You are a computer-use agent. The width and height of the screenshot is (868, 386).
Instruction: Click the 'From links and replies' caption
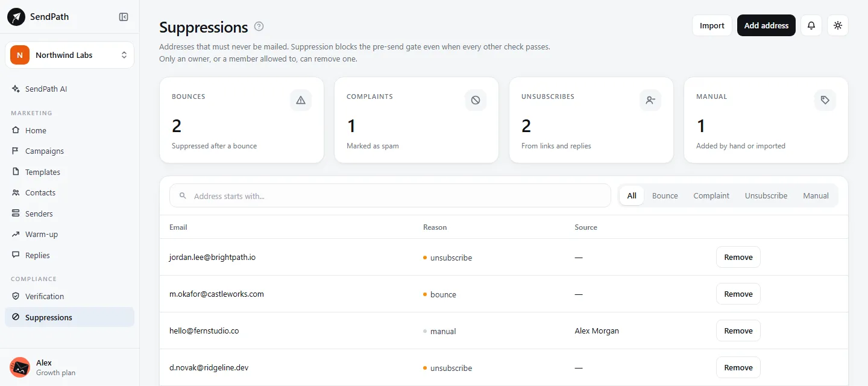(x=556, y=146)
